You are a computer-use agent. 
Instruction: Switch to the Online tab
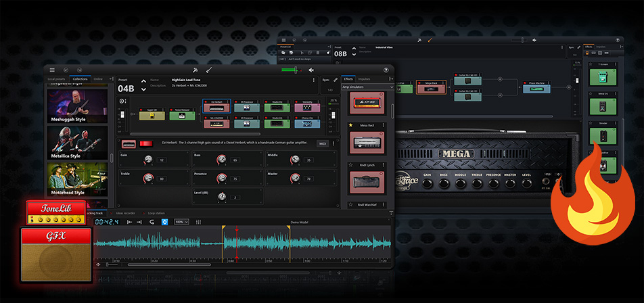(x=98, y=79)
